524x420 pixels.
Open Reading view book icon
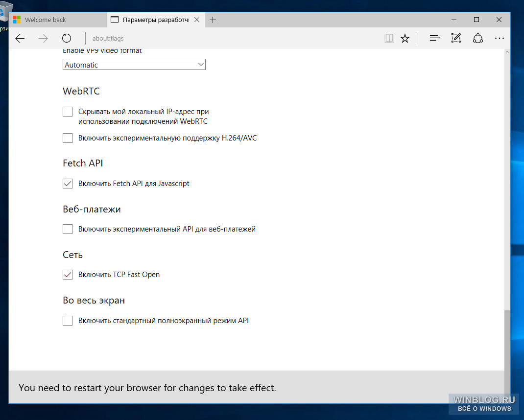coord(389,38)
